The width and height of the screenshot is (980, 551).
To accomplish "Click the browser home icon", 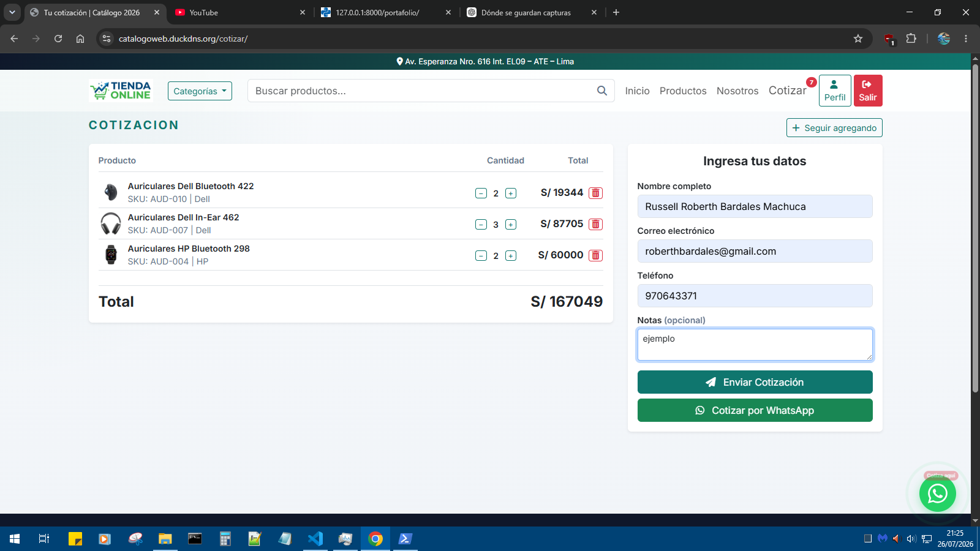I will [80, 39].
